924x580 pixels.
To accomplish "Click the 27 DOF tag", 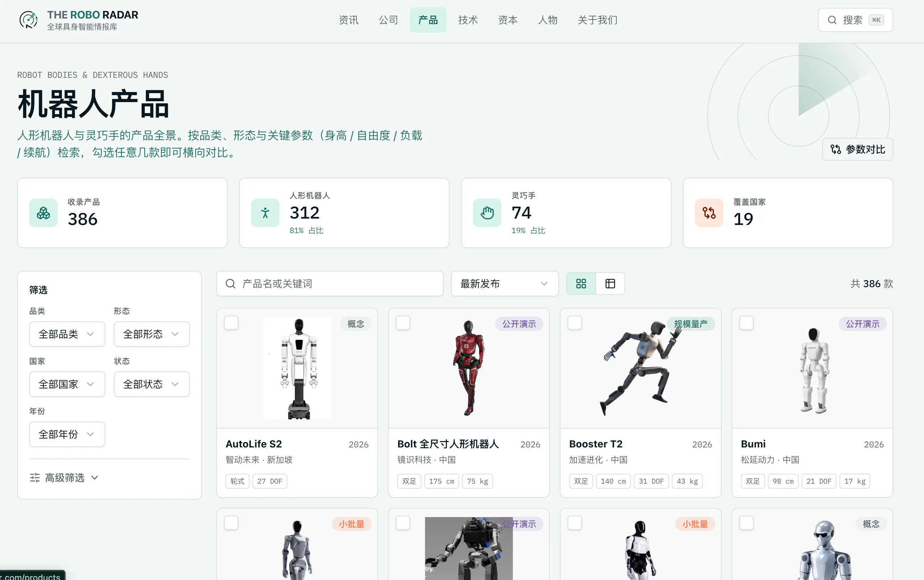I will [x=270, y=481].
